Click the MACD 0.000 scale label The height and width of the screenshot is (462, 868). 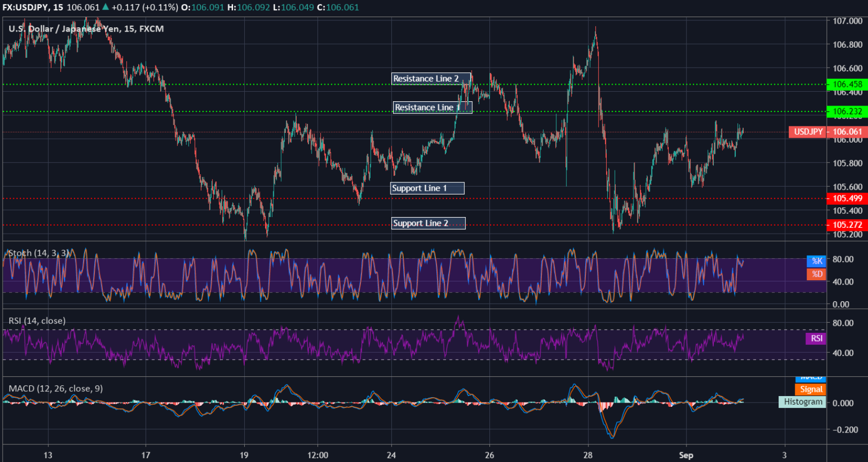pos(843,403)
